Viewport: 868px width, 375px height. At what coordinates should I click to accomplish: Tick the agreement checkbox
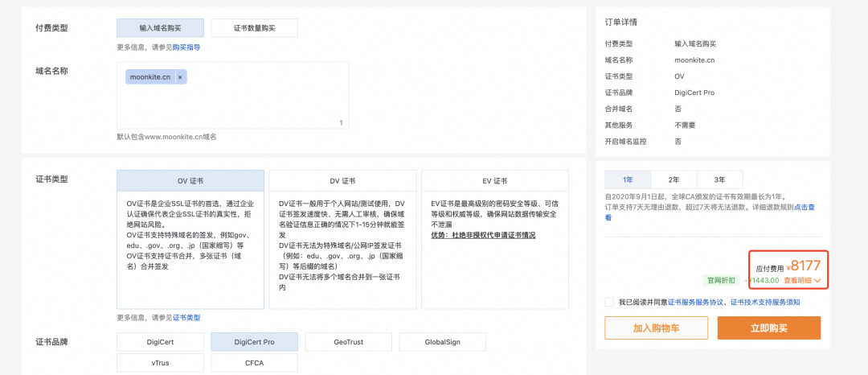(609, 302)
